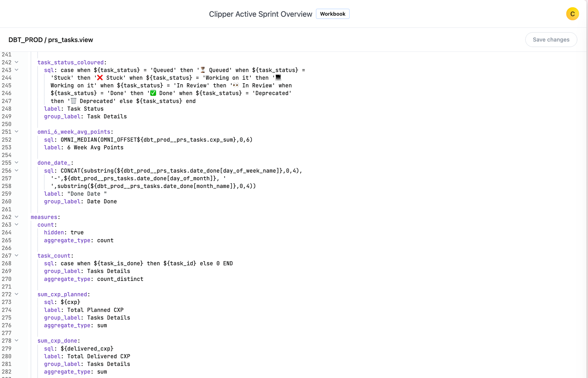Click the red X Stuck emoji in code
The width and height of the screenshot is (588, 378).
point(100,78)
